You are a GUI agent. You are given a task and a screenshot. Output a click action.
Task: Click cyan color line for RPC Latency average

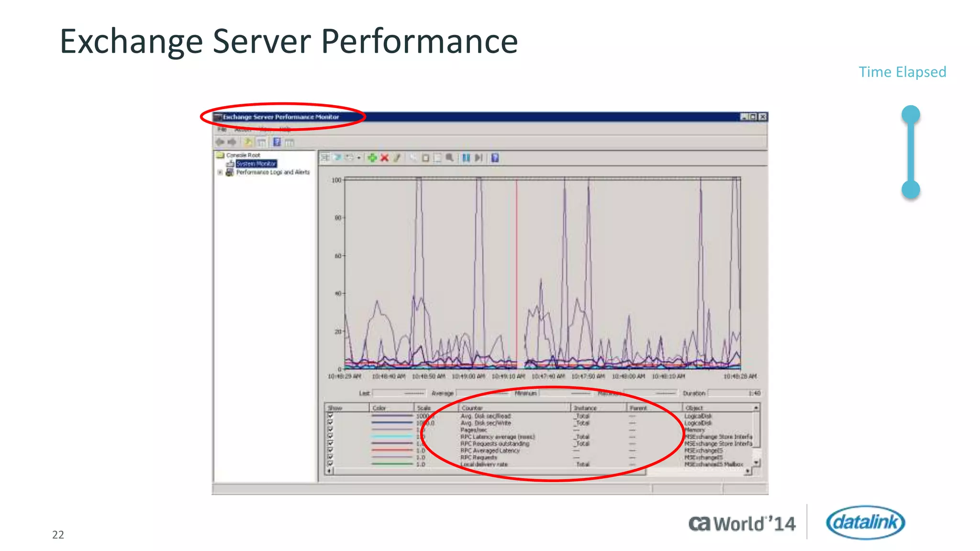392,436
